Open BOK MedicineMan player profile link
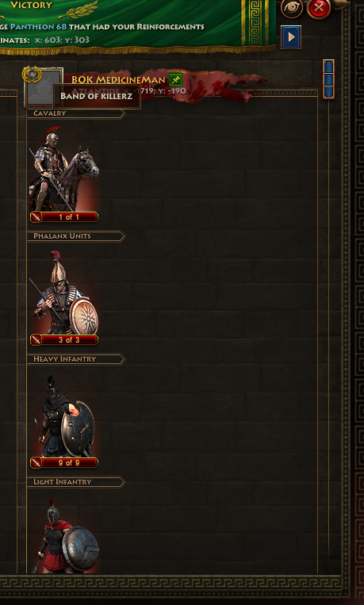The image size is (364, 605). pyautogui.click(x=118, y=80)
